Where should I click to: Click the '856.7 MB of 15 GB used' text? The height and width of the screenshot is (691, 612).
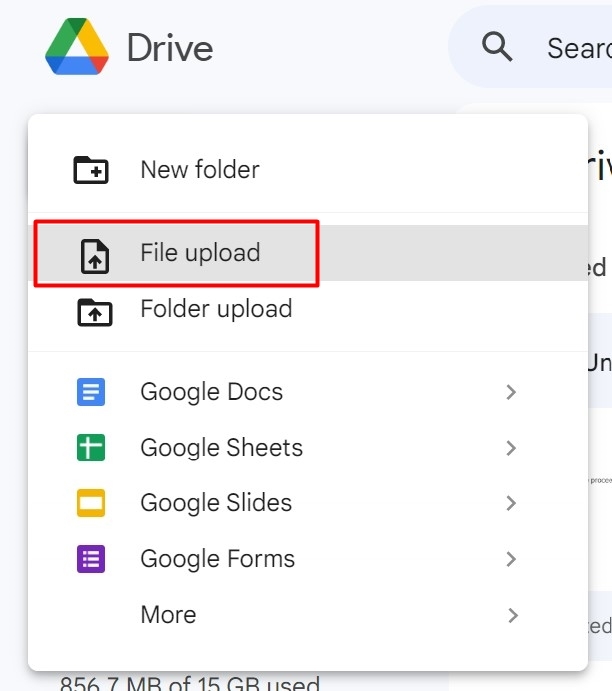click(x=189, y=682)
